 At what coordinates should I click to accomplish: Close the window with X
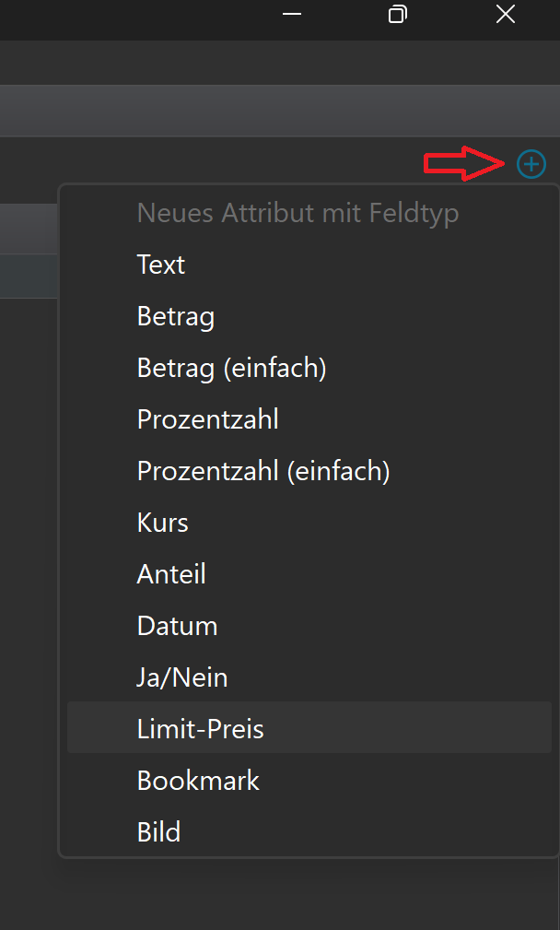coord(505,15)
